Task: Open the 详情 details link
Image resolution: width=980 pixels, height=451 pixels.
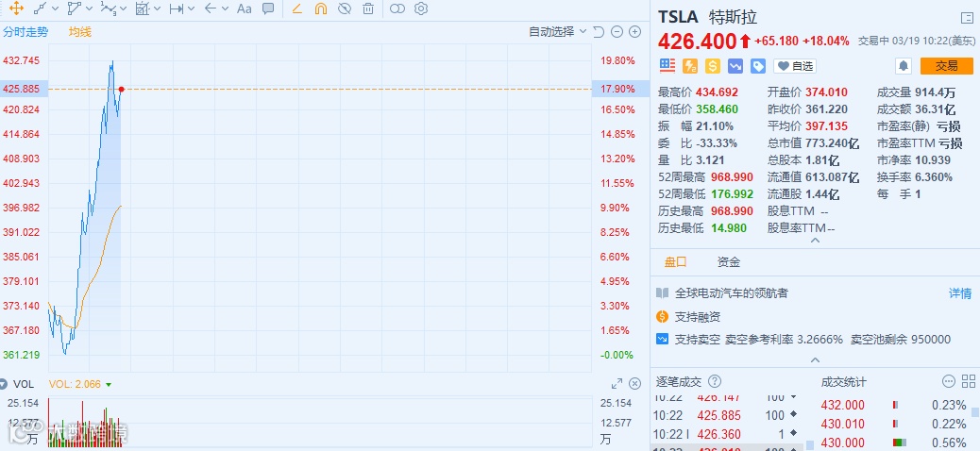Action: [x=960, y=293]
